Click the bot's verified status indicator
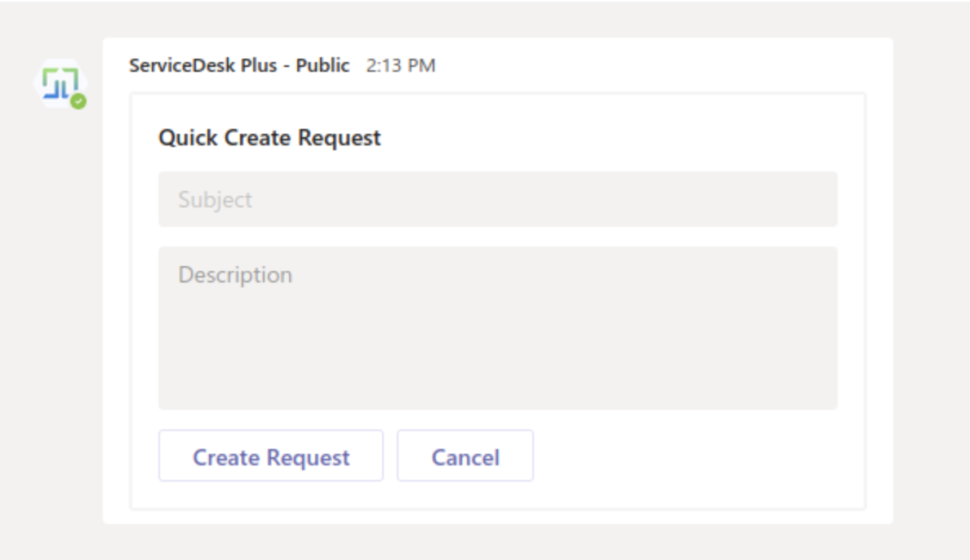This screenshot has width=970, height=560. (78, 102)
